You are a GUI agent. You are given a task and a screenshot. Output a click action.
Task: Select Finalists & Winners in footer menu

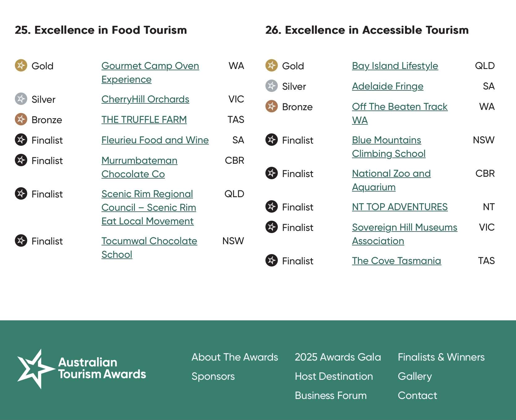441,357
